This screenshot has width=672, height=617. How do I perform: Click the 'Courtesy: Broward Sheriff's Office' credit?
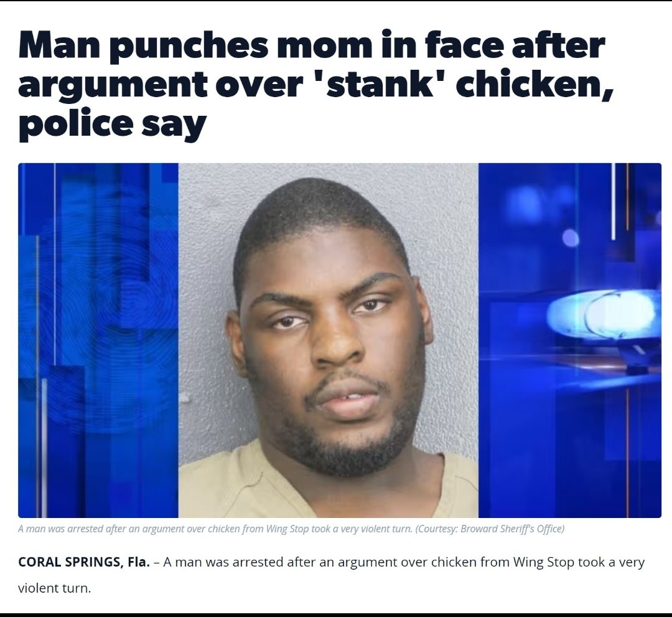coord(490,529)
